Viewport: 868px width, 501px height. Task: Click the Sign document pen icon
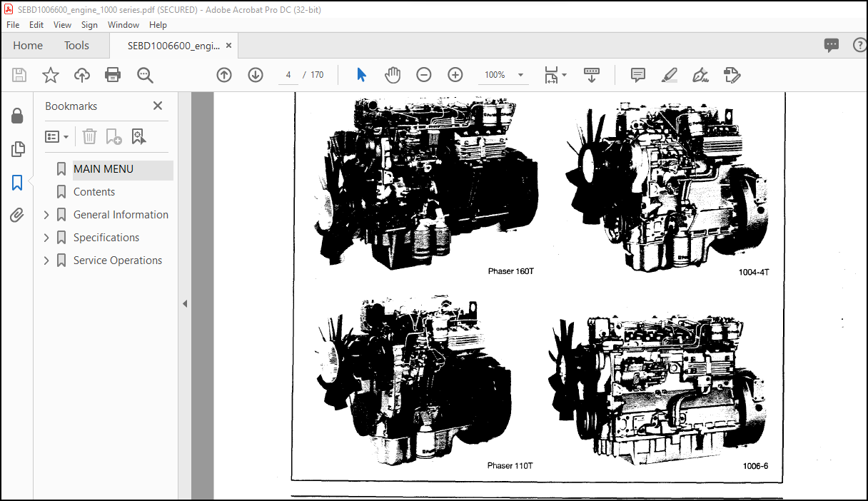point(700,75)
